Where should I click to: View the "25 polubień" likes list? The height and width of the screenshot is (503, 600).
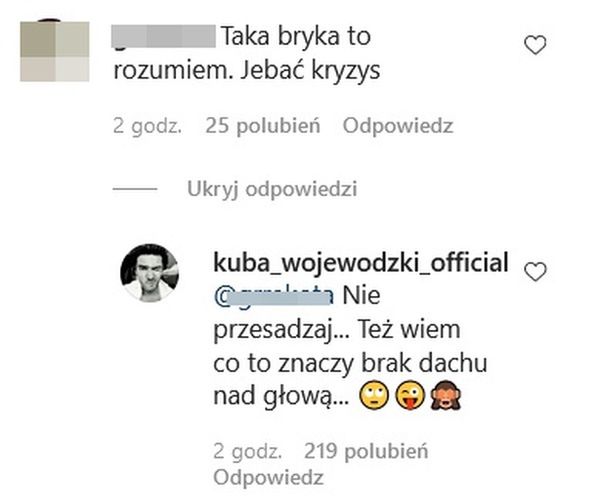263,126
